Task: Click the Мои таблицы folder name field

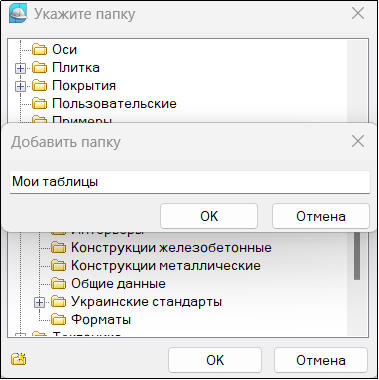Action: tap(190, 182)
